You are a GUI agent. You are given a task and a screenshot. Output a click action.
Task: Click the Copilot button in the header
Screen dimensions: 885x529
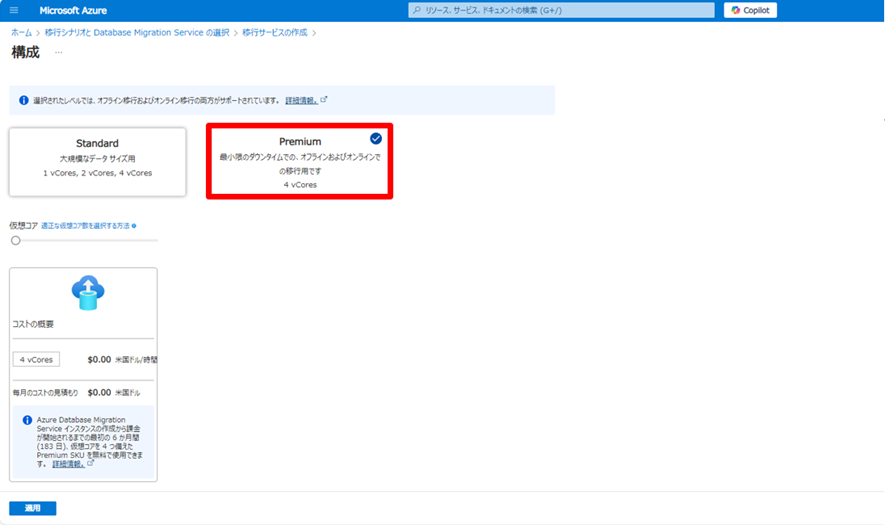750,10
